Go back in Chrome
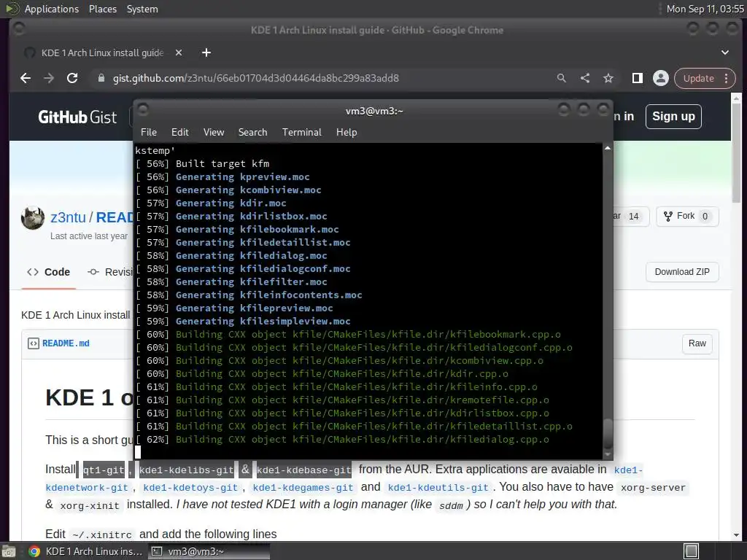Screen dimensions: 747x560 26,78
